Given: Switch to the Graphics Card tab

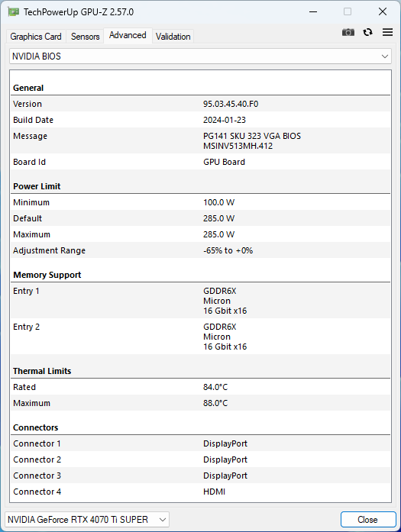Looking at the screenshot, I should 36,37.
